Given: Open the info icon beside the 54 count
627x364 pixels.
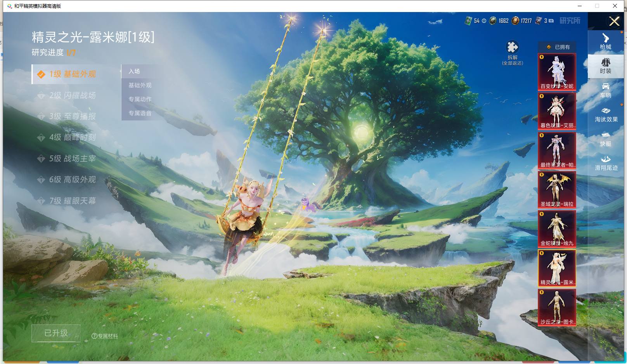Looking at the screenshot, I should click(x=484, y=21).
